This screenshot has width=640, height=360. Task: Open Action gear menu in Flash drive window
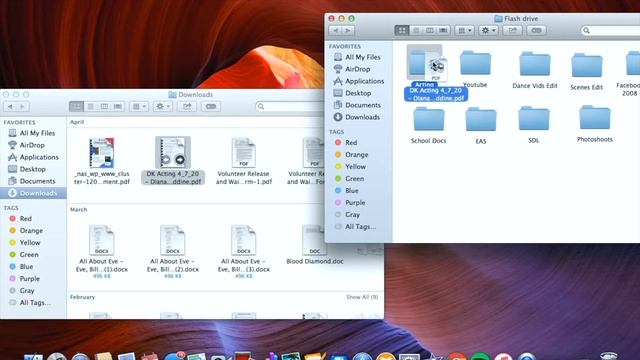488,31
